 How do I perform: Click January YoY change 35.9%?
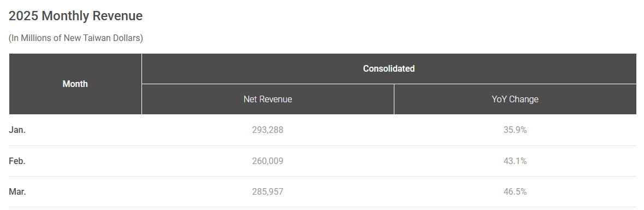[x=515, y=130]
